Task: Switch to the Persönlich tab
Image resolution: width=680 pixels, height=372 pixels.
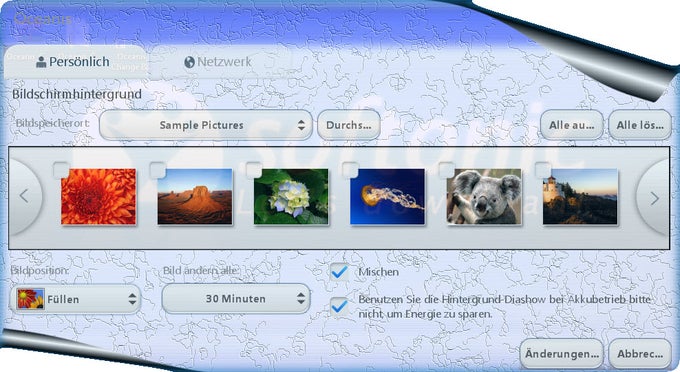Action: click(75, 62)
